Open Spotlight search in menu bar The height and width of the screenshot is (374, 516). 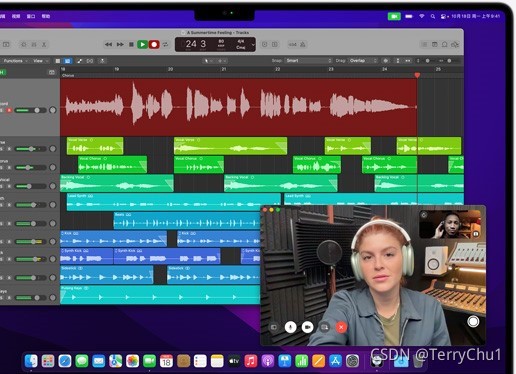tap(433, 16)
